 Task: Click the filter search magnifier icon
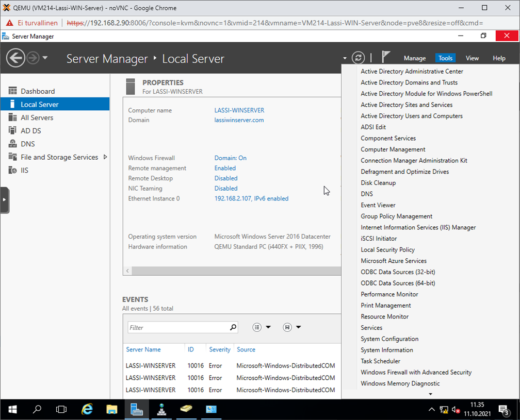coord(233,327)
